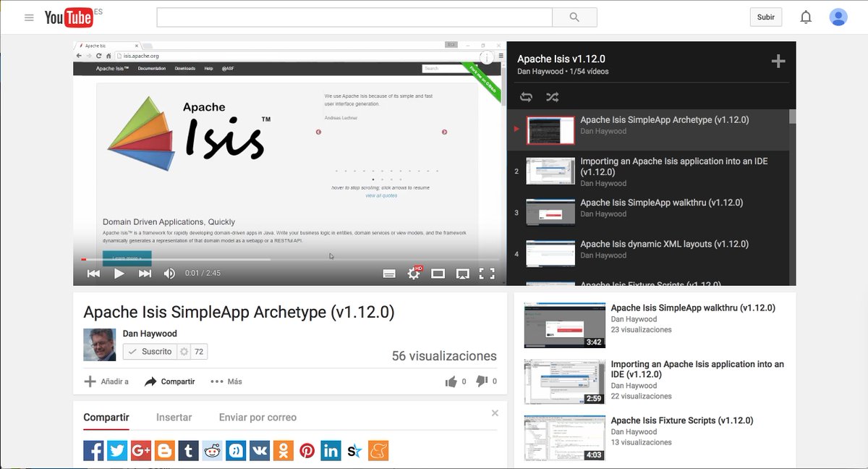Toggle subtitles in the player
This screenshot has height=469, width=868.
pos(389,273)
